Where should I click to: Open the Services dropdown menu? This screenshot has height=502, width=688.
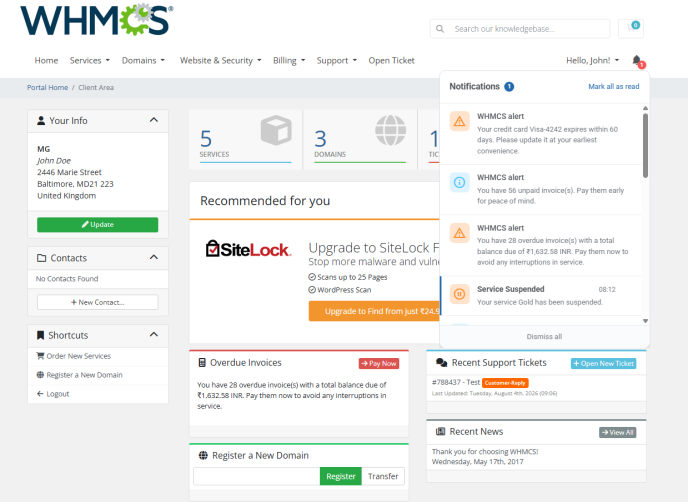pyautogui.click(x=90, y=61)
